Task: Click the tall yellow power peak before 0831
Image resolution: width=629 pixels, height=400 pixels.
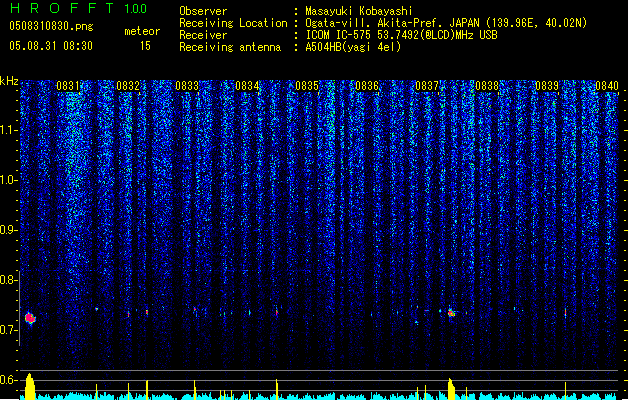Action: [x=30, y=386]
